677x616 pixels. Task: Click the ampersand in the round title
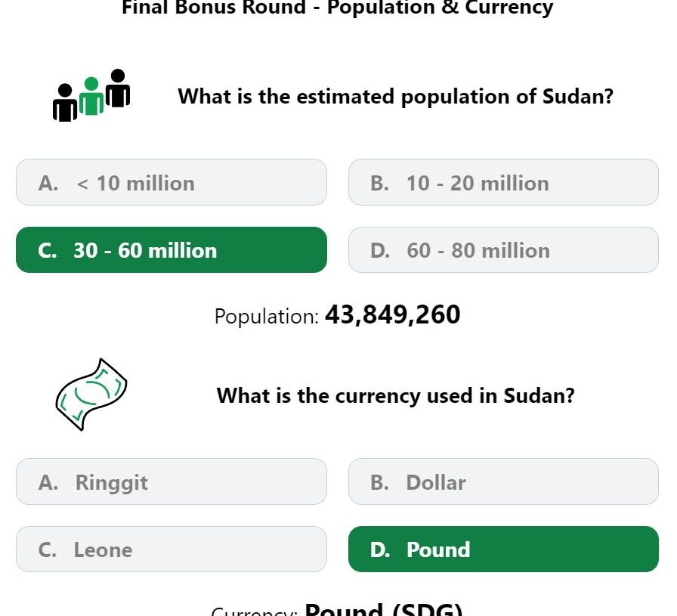(450, 8)
